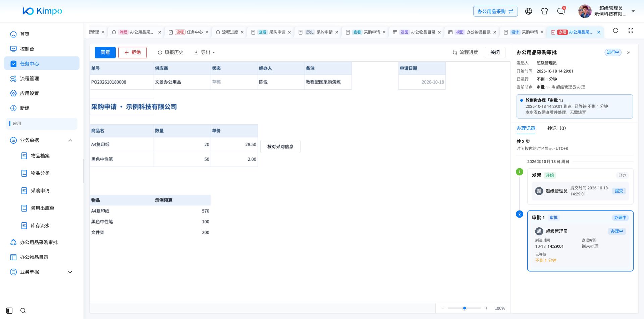Image resolution: width=644 pixels, height=319 pixels.
Task: Click the Kimpo logo
Action: coord(42,11)
